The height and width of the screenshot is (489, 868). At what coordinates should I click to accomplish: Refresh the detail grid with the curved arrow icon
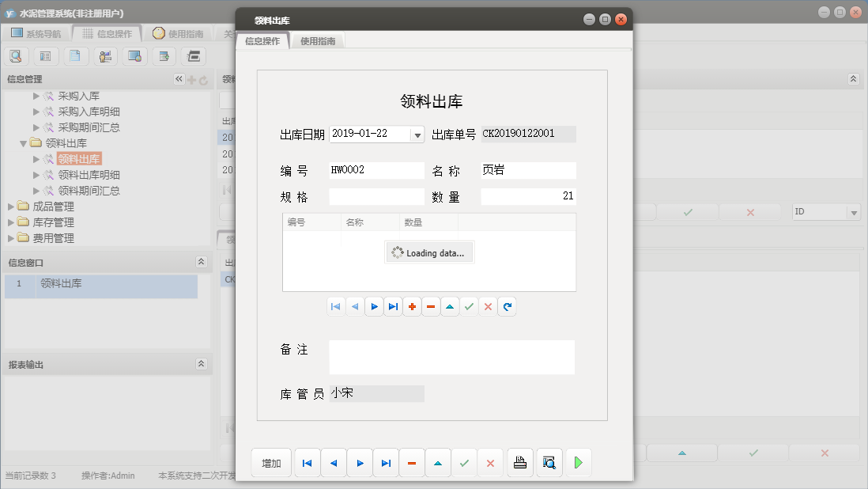pyautogui.click(x=508, y=306)
